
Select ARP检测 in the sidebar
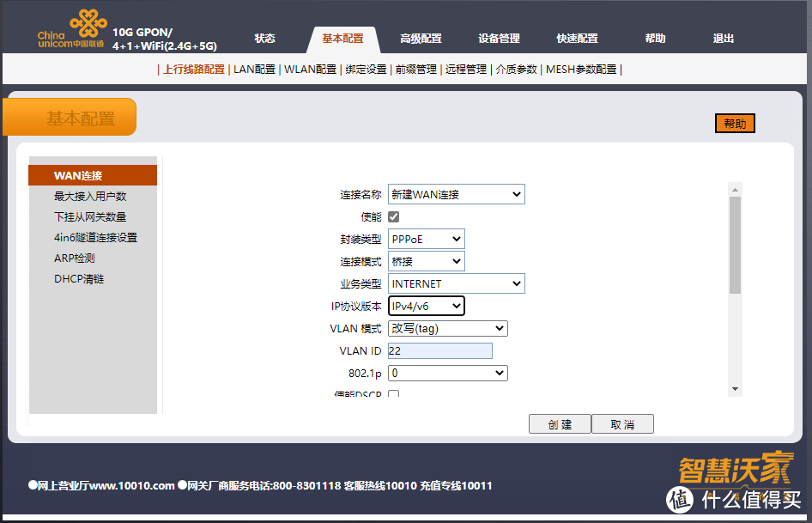click(75, 258)
